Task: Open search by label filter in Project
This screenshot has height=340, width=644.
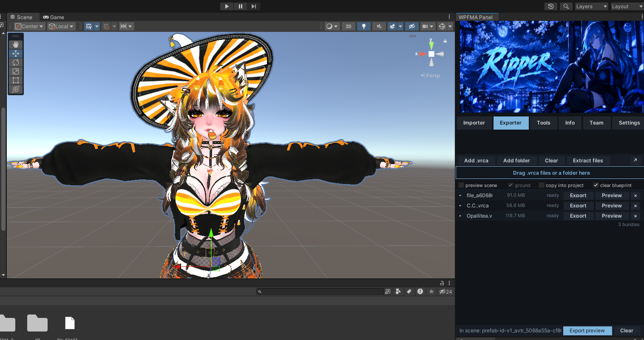Action: pyautogui.click(x=409, y=292)
